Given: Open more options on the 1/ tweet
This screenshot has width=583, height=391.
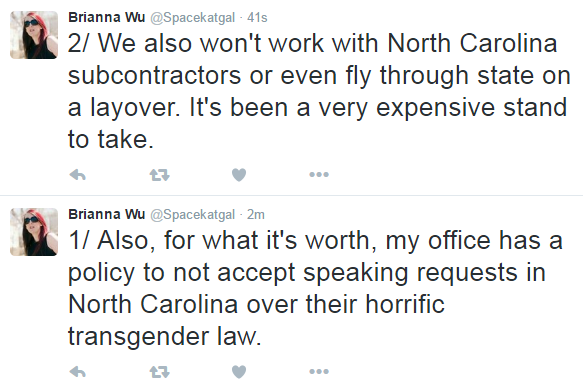Looking at the screenshot, I should [x=319, y=371].
